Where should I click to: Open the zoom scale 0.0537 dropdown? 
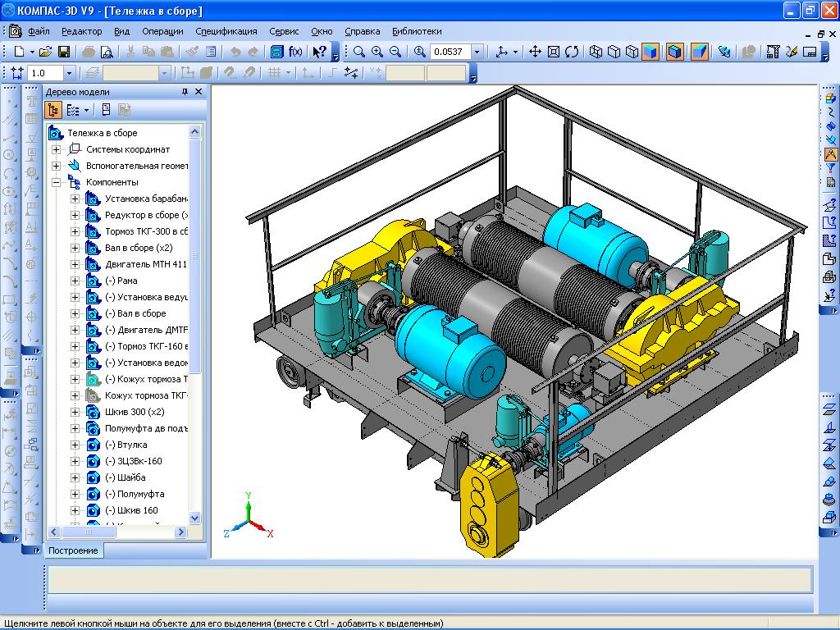tap(477, 52)
